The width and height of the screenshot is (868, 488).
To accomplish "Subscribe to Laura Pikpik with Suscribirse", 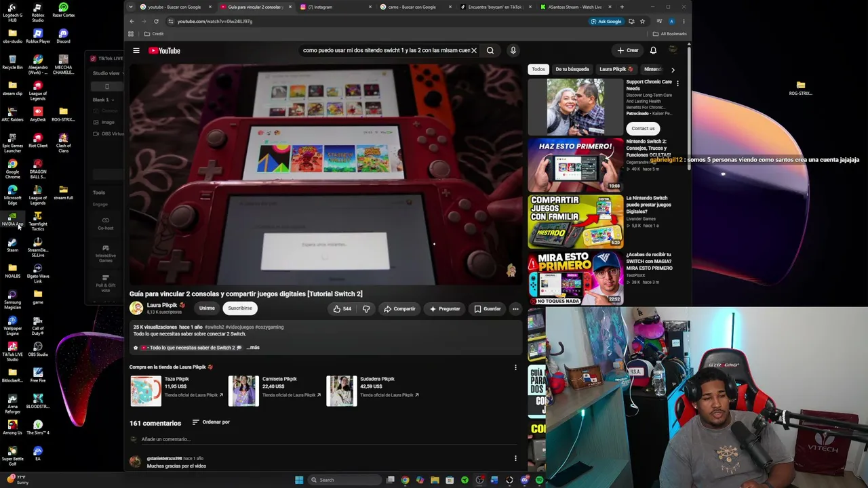I will (240, 308).
